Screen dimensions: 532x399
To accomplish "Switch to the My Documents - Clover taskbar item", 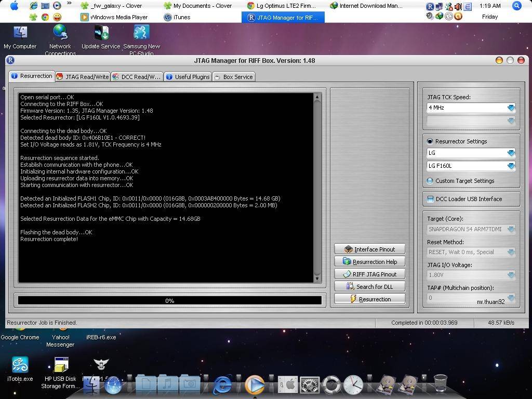I will click(198, 6).
